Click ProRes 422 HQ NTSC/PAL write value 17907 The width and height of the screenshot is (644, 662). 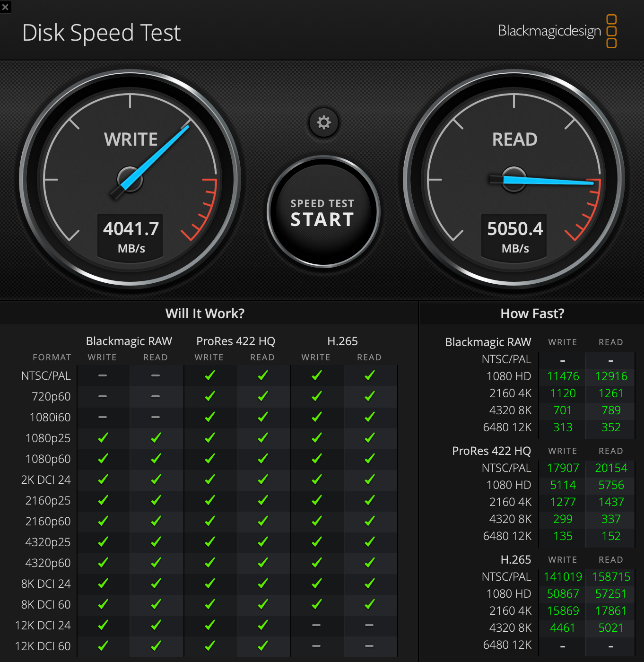[563, 468]
